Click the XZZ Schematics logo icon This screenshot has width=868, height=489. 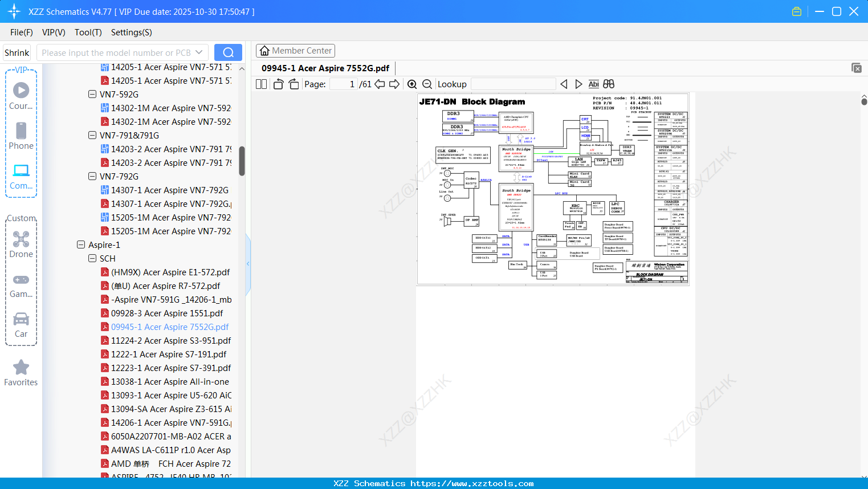[14, 11]
